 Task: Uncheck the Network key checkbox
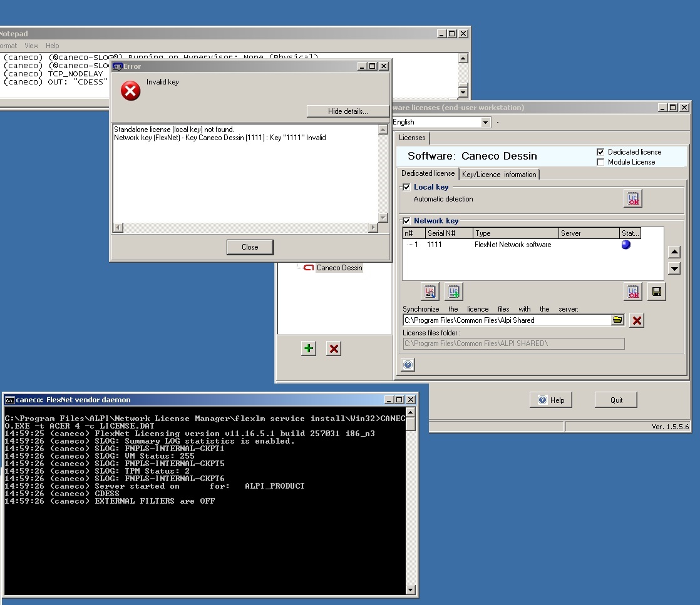coord(406,221)
